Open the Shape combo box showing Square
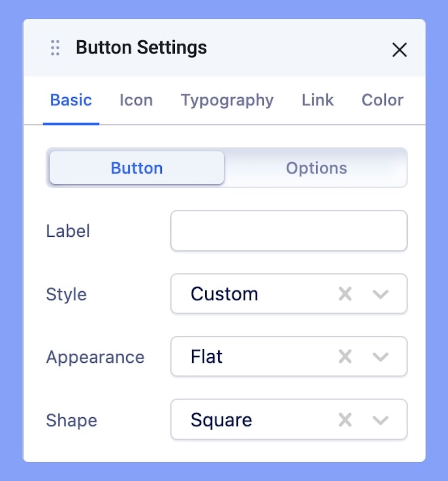 [x=251, y=420]
